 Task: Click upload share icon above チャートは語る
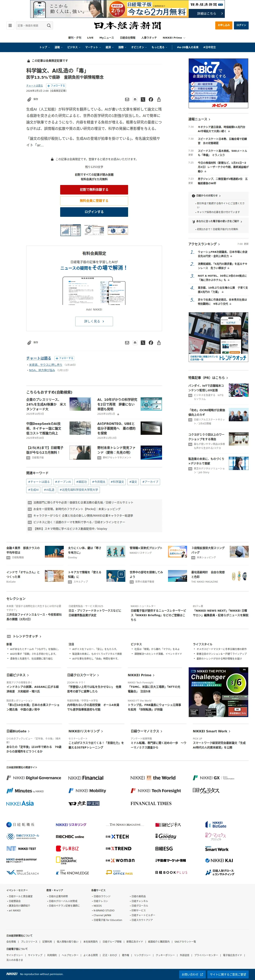click(x=159, y=342)
